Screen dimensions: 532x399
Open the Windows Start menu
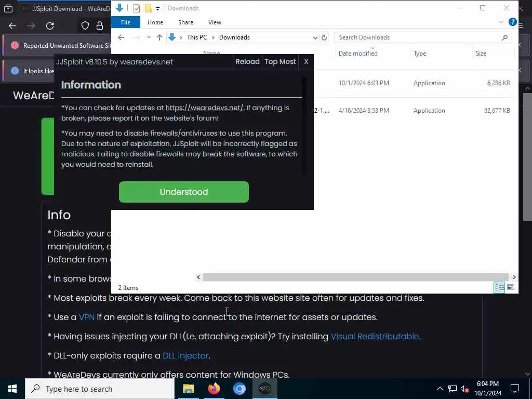(x=12, y=389)
